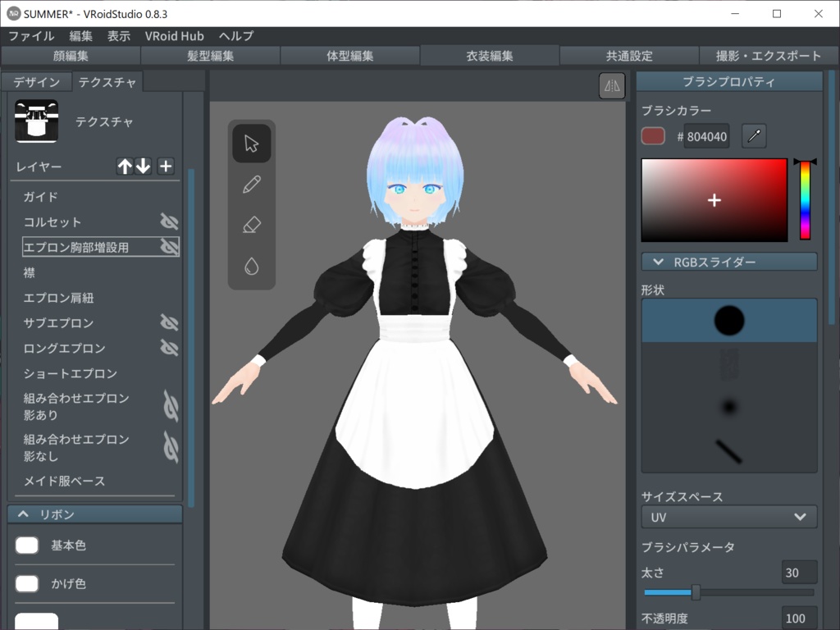Screen dimensions: 840x630
Task: Add a new layer with the + icon
Action: 165,167
